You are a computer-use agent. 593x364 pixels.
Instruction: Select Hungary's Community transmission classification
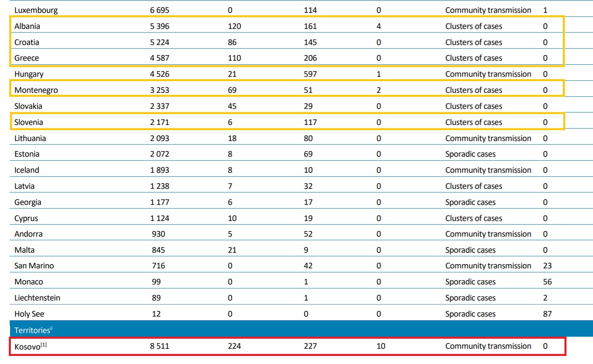[x=488, y=74]
